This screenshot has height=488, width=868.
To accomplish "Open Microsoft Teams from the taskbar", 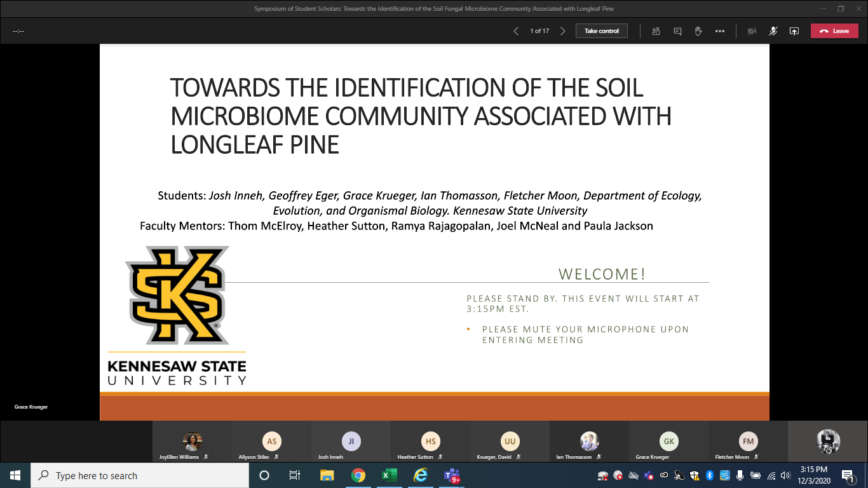I will pos(452,475).
